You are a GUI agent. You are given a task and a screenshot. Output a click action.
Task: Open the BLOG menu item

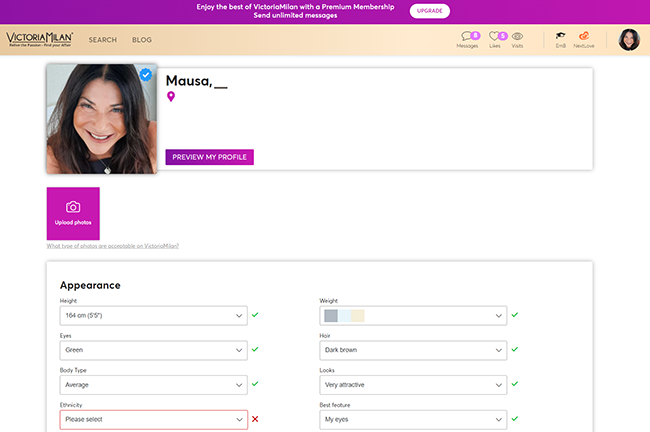coord(142,40)
